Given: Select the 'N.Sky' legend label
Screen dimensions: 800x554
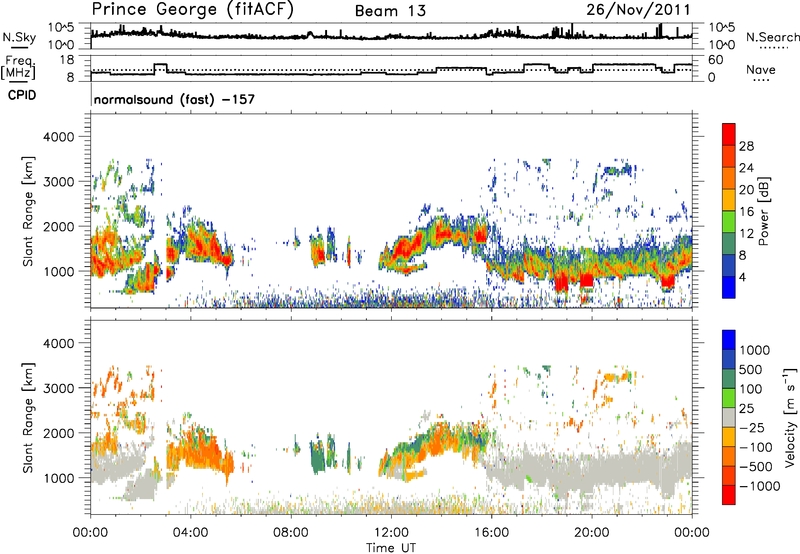Looking at the screenshot, I should [19, 37].
